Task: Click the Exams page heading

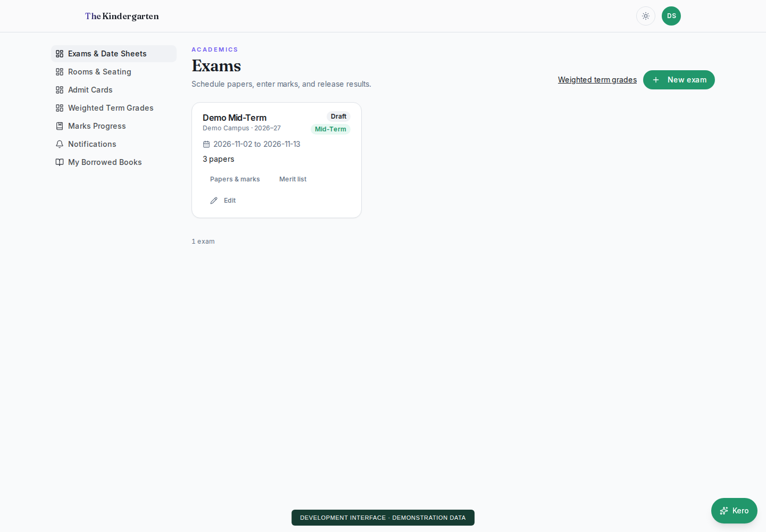Action: coord(217,66)
